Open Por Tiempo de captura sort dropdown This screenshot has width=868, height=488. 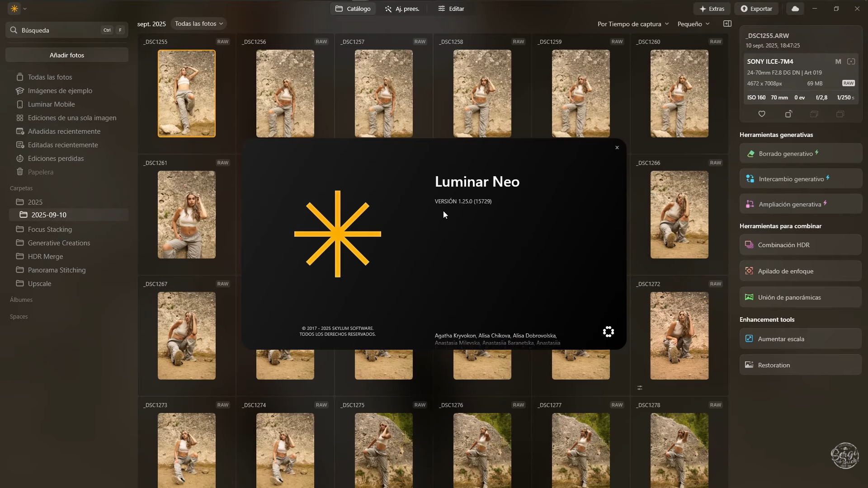pyautogui.click(x=633, y=24)
